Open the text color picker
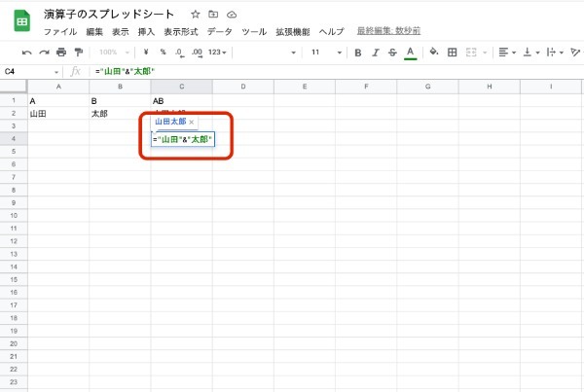Screen dimensions: 584x392 pyautogui.click(x=410, y=53)
